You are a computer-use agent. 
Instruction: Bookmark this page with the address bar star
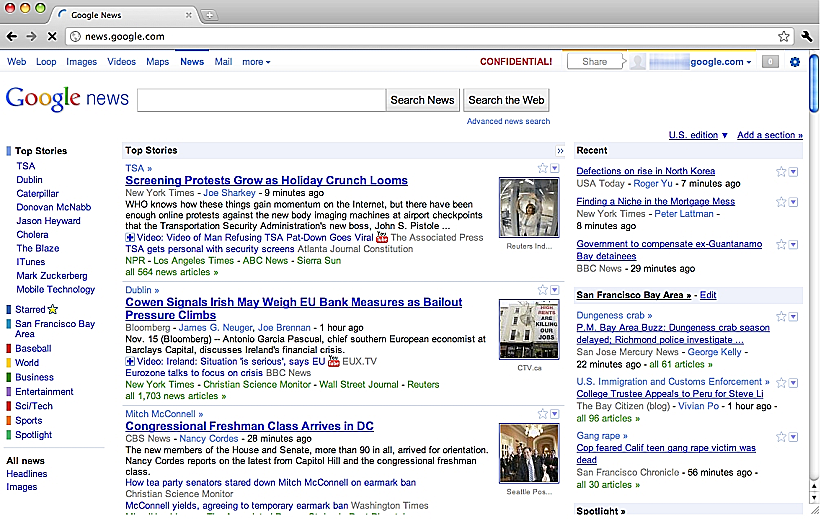784,36
